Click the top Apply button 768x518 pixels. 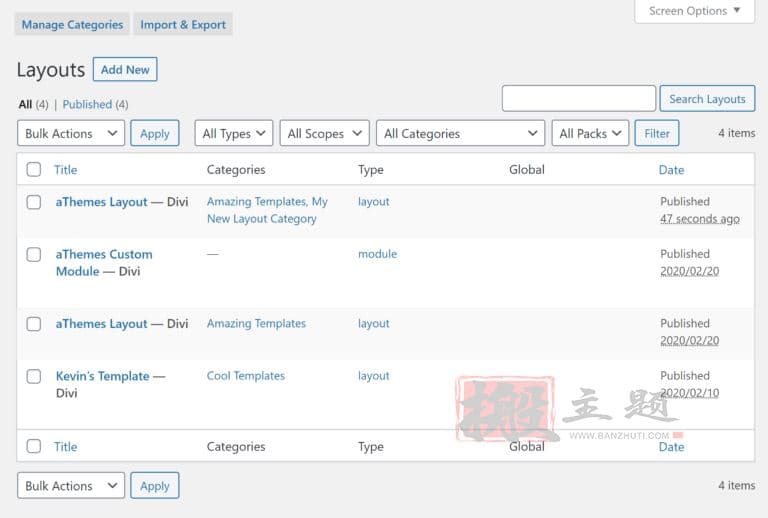point(155,133)
